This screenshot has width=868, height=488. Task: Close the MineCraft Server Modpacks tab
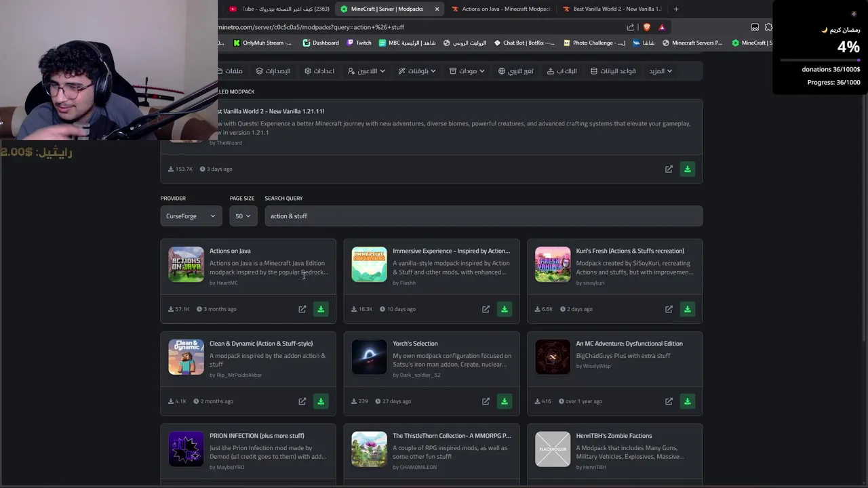pyautogui.click(x=437, y=9)
